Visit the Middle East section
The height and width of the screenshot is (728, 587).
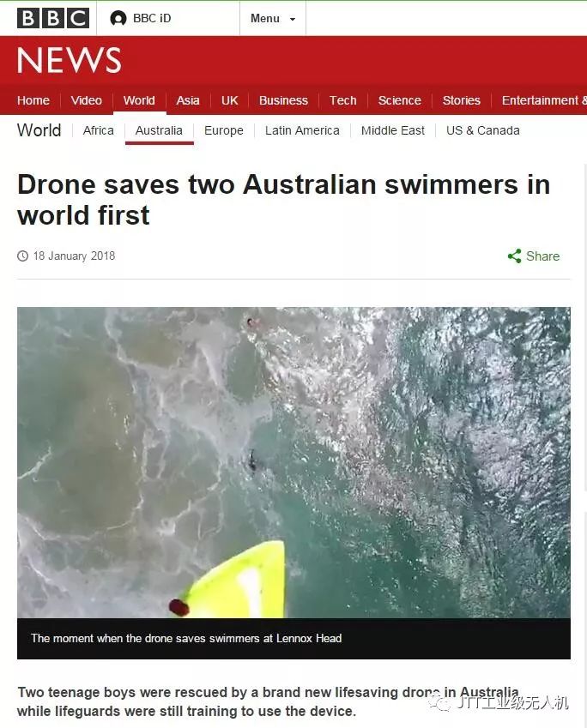[x=393, y=130]
